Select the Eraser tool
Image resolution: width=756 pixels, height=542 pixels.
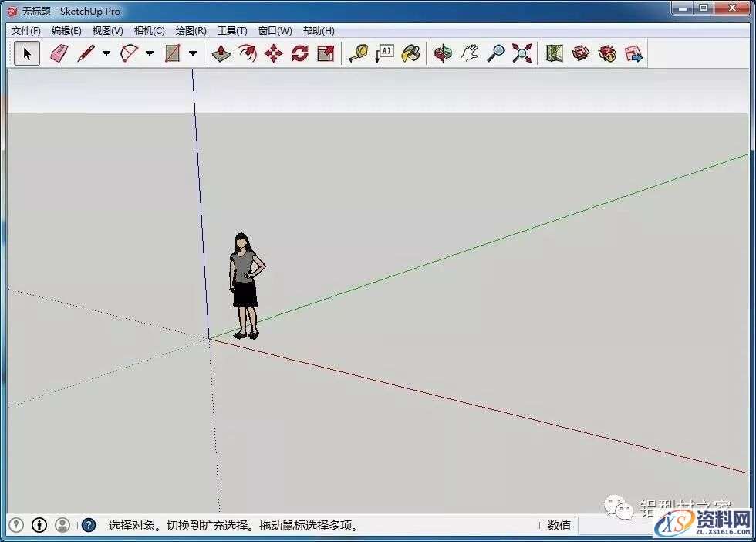coord(59,53)
